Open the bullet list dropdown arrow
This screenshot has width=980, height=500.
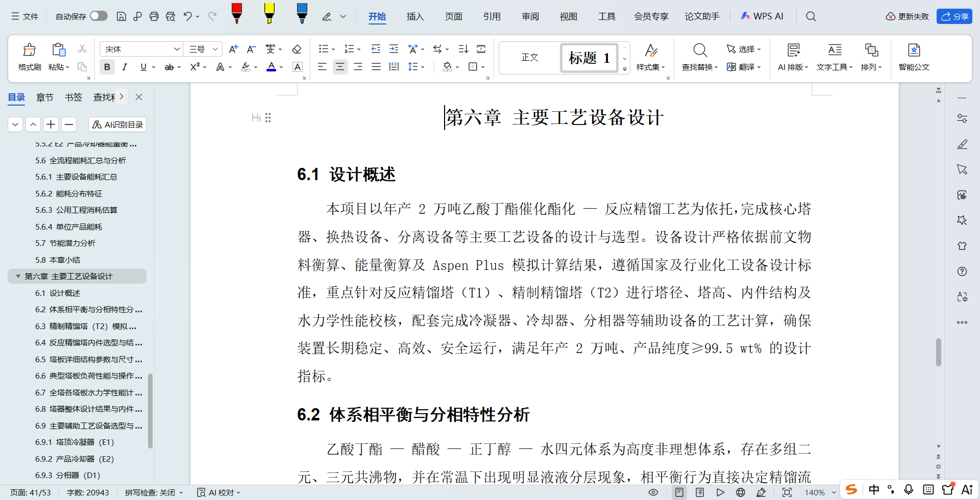click(333, 49)
